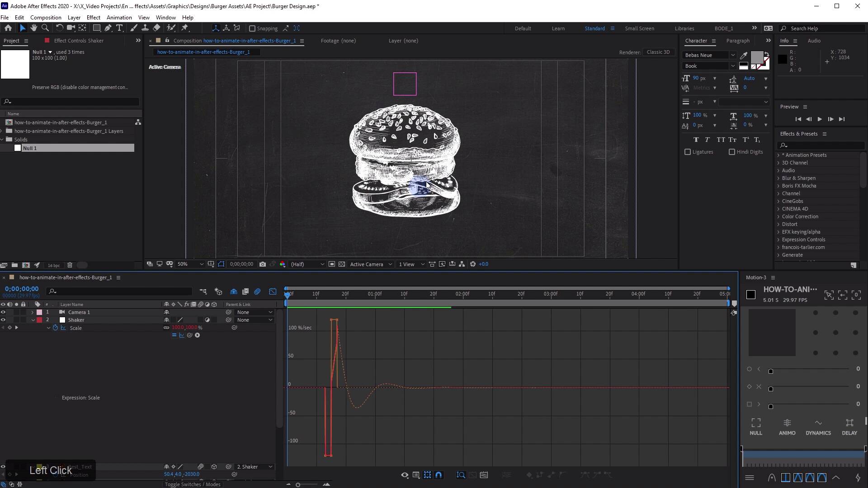Screen dimensions: 868x488
Task: Delete selected project item trash icon
Action: 70,265
